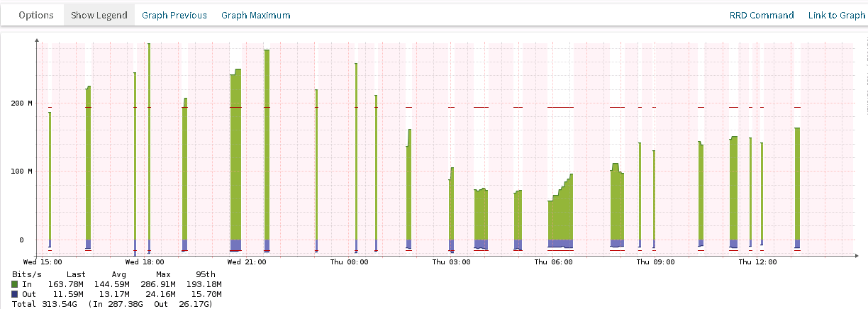Click the Wed 18:00 axis label
This screenshot has height=309, width=868.
(x=145, y=262)
